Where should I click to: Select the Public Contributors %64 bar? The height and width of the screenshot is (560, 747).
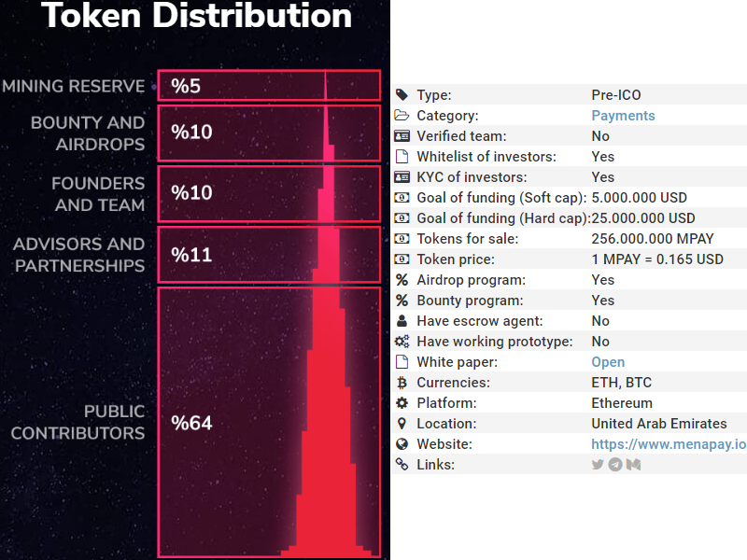pyautogui.click(x=269, y=422)
